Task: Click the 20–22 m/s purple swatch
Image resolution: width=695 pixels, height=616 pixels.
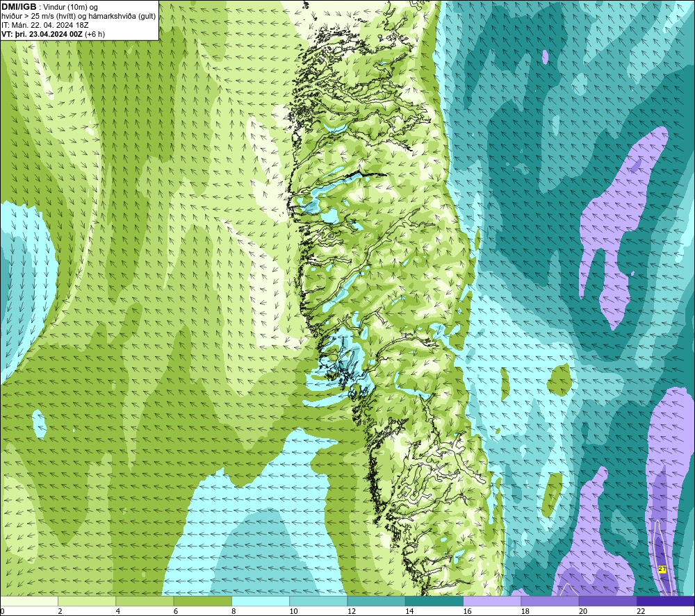Action: pyautogui.click(x=608, y=601)
